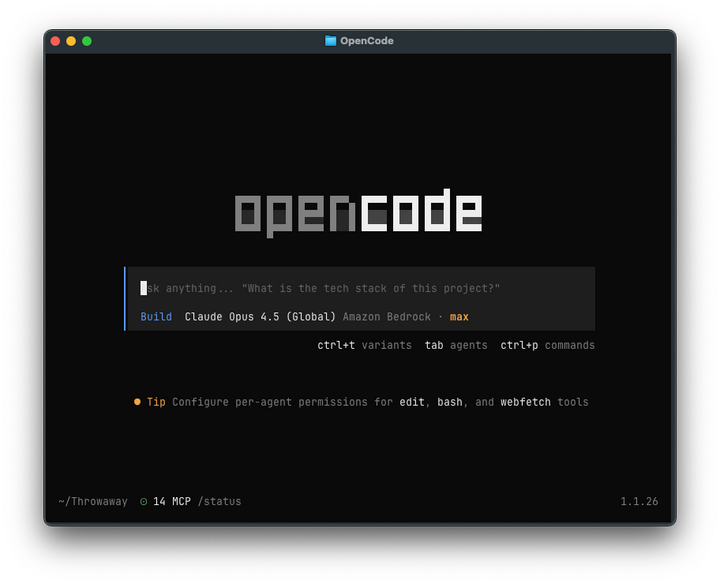Open model picker via Claude Opus 4.5 (Global)

click(x=260, y=317)
